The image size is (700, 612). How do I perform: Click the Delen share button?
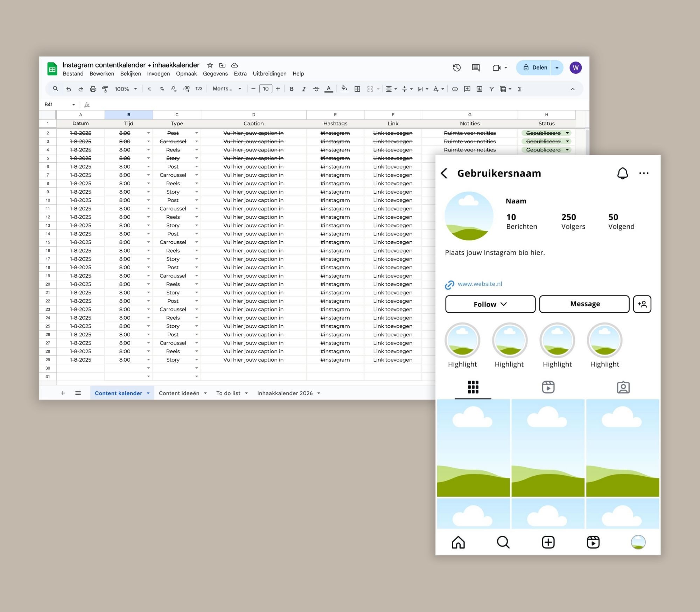[535, 68]
